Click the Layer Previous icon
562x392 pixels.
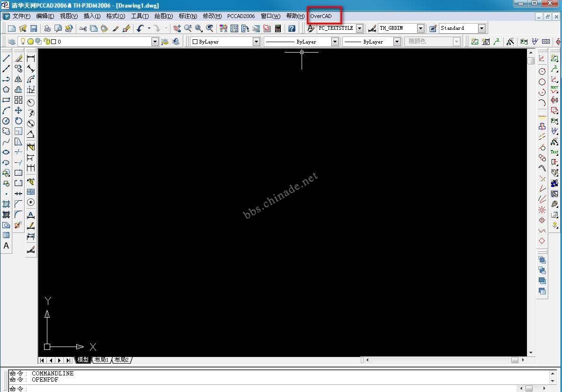176,42
